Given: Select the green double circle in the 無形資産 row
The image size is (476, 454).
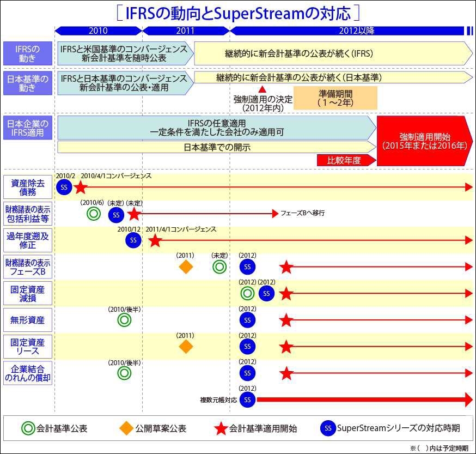Looking at the screenshot, I should pyautogui.click(x=124, y=320).
